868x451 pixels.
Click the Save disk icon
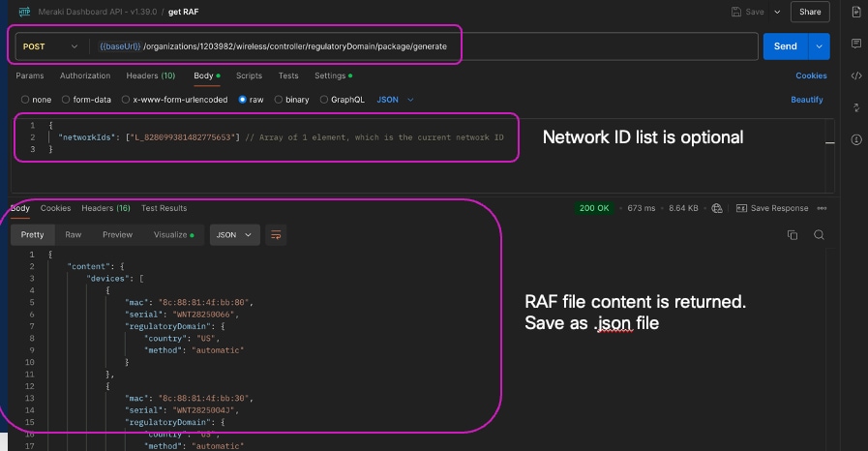[736, 12]
